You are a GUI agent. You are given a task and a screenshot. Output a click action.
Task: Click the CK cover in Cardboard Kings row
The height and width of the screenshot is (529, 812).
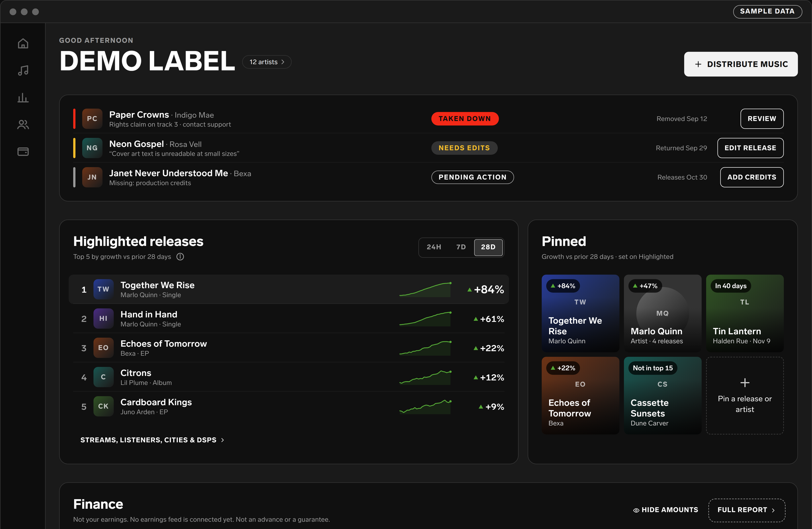pos(103,407)
